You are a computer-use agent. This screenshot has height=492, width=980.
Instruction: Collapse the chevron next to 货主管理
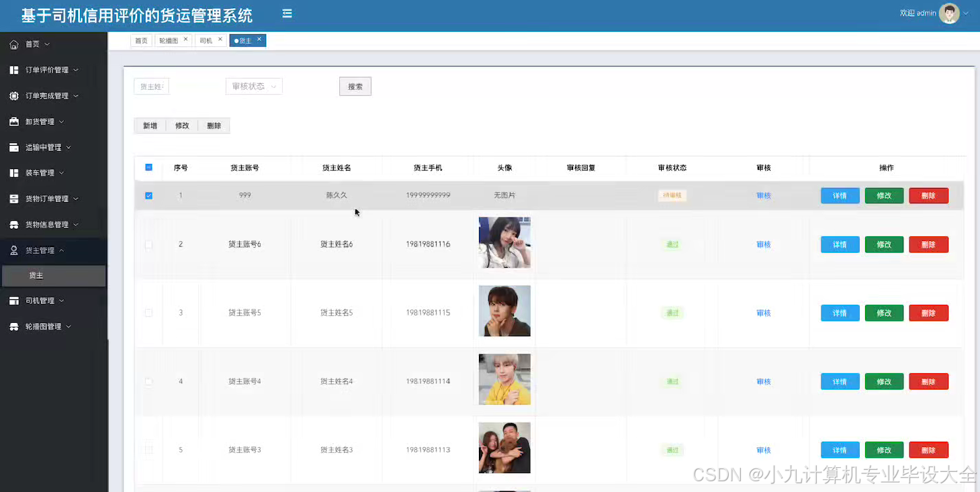(62, 250)
